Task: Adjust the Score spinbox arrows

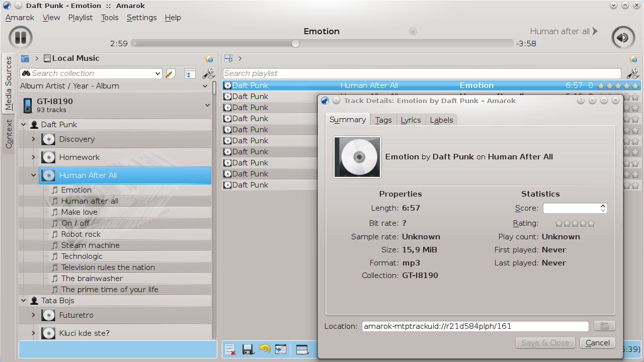Action: [x=603, y=208]
